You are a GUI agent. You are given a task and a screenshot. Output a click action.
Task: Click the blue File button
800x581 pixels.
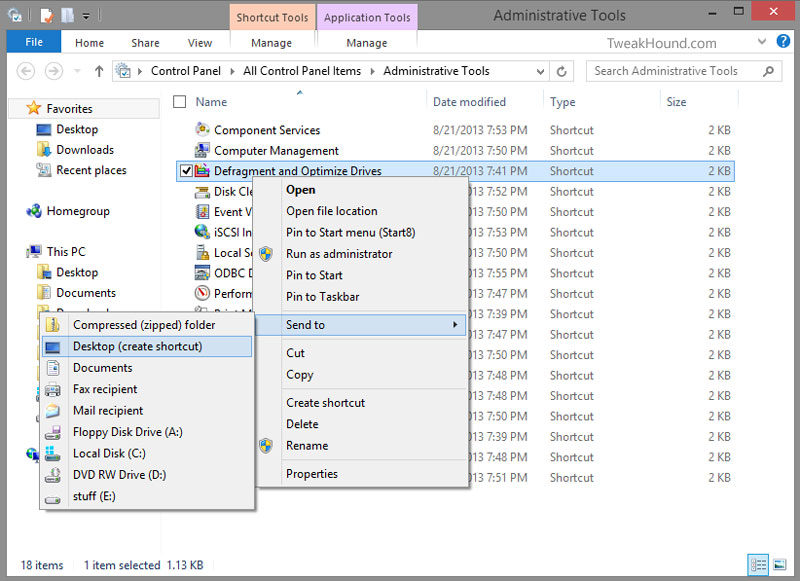(34, 43)
